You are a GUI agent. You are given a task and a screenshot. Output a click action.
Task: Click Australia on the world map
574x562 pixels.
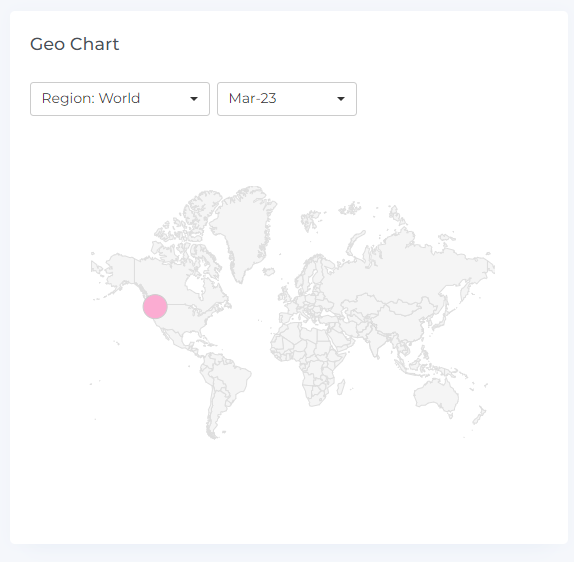[x=436, y=395]
